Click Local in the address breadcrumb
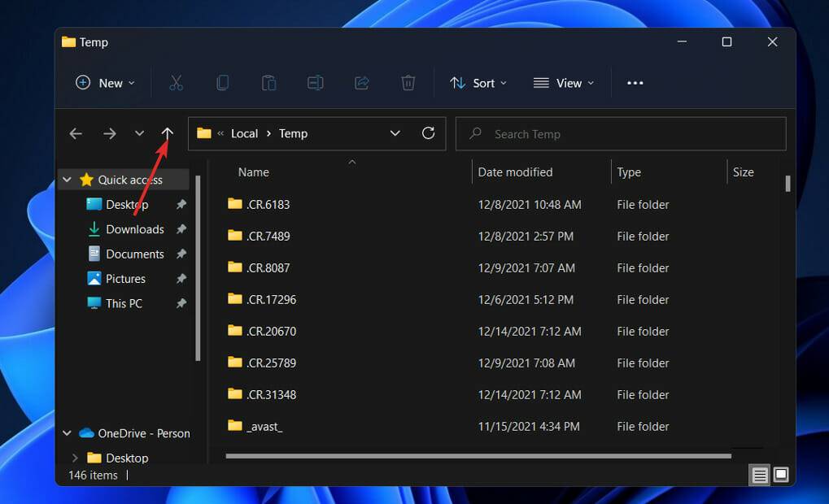The height and width of the screenshot is (504, 829). pyautogui.click(x=244, y=133)
